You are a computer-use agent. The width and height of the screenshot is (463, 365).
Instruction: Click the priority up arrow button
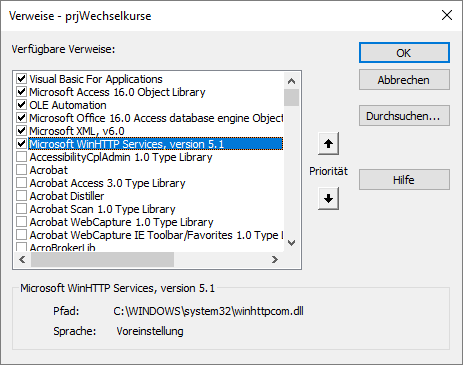coord(328,144)
